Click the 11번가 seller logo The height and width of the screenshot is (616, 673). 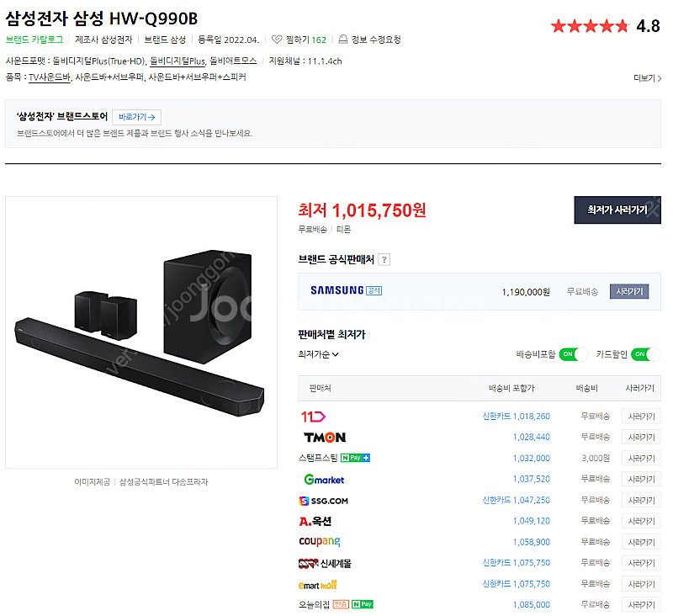tap(312, 416)
